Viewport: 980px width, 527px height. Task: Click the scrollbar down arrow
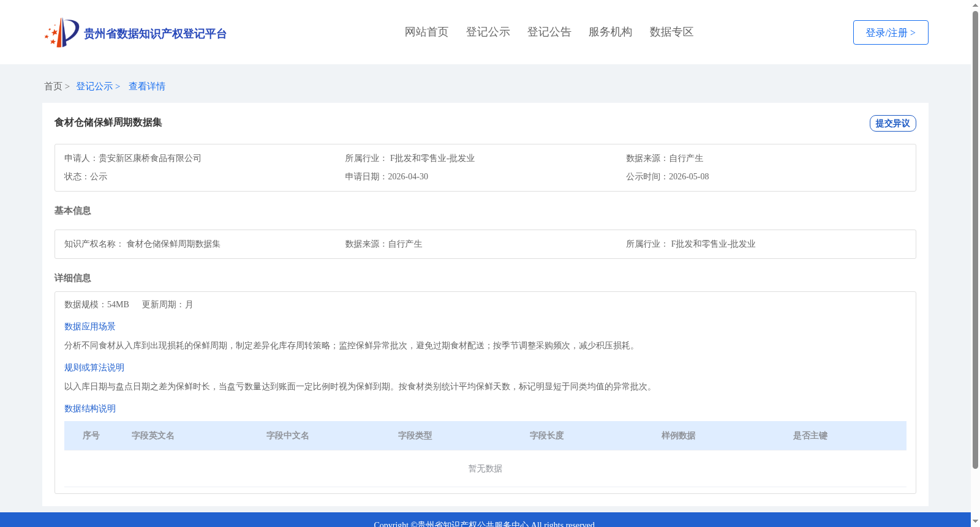pyautogui.click(x=975, y=521)
